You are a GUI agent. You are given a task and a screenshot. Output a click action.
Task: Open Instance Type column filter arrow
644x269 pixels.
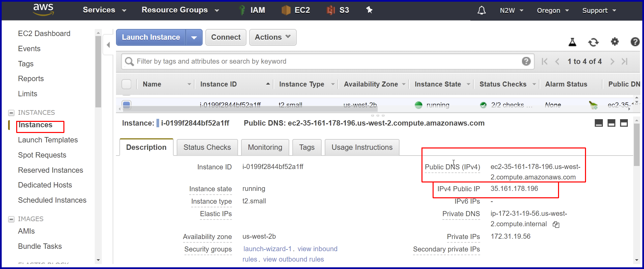(333, 84)
